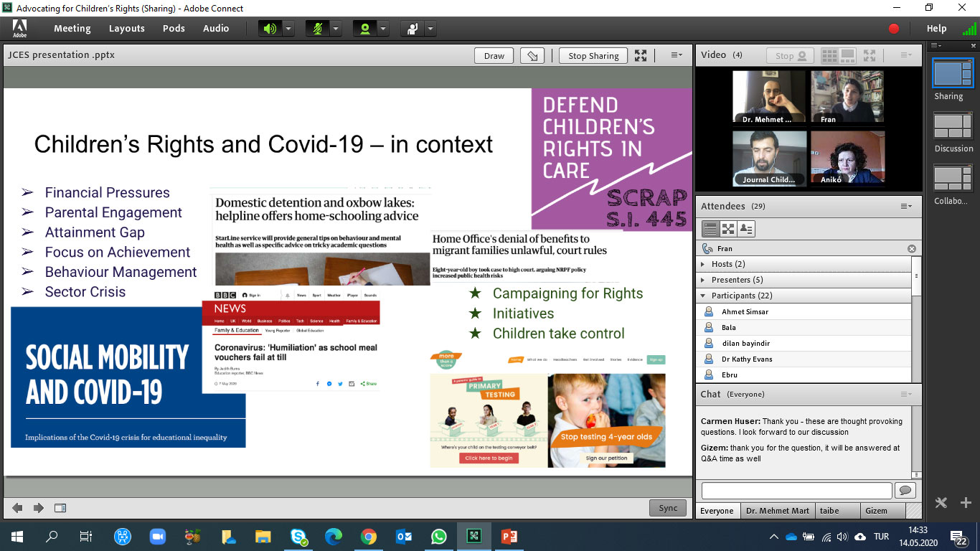Open PowerPoint from the Windows taskbar
980x551 pixels.
pos(509,536)
